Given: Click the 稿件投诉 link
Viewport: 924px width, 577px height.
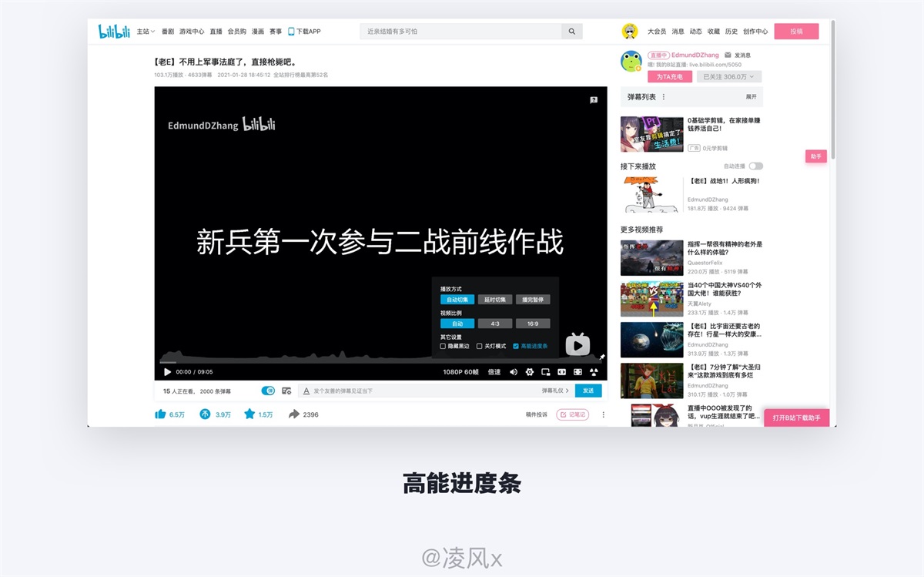Looking at the screenshot, I should (x=537, y=414).
